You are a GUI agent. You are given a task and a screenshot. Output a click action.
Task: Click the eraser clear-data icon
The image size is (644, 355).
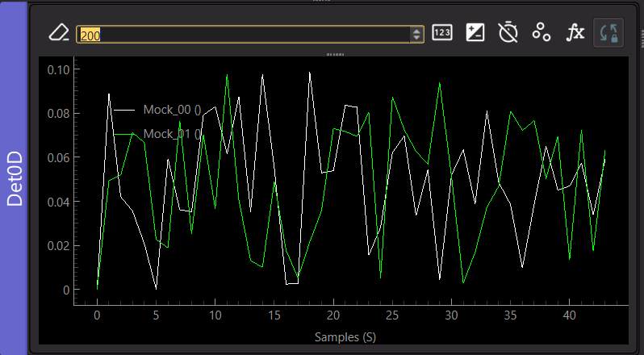pyautogui.click(x=59, y=32)
